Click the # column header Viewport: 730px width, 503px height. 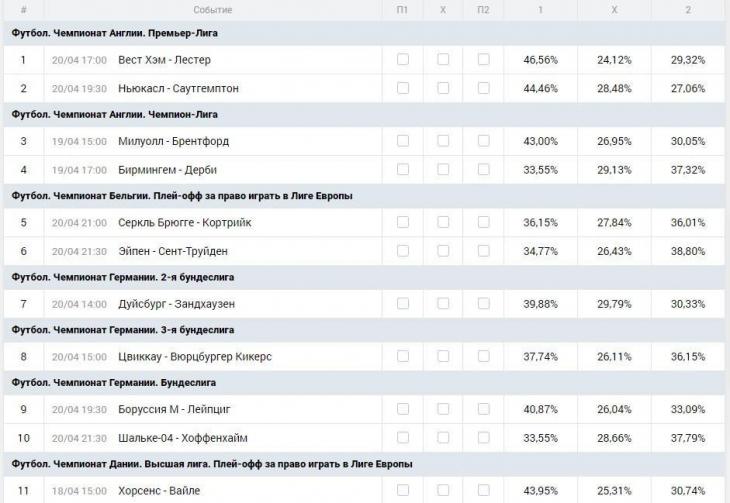(23, 10)
